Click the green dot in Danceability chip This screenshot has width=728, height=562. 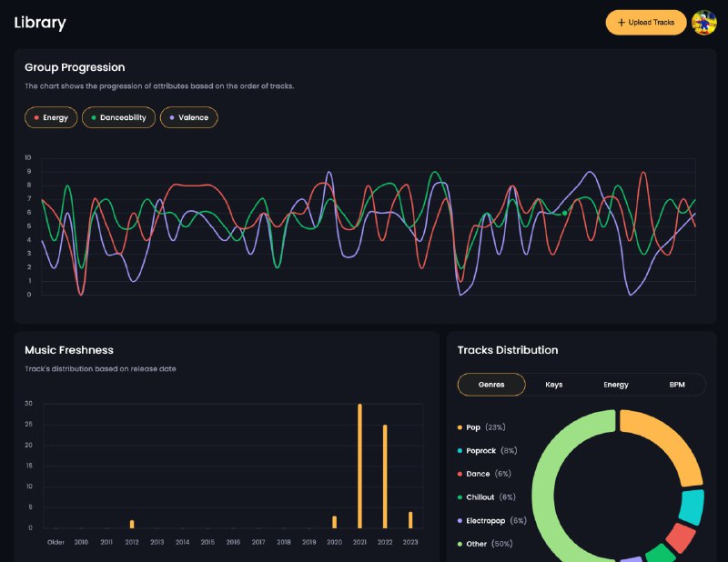(x=94, y=117)
